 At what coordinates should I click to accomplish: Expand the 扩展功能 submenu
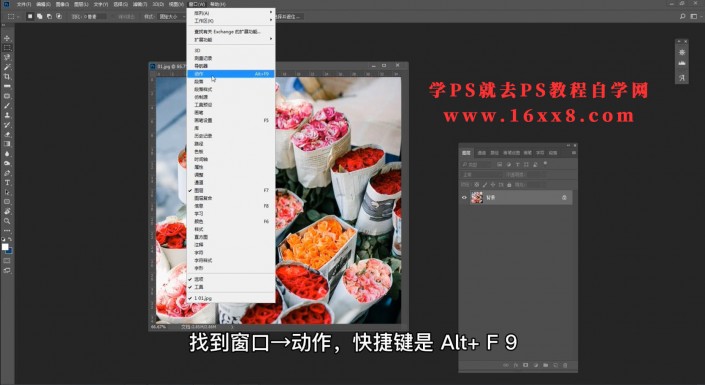coord(230,40)
